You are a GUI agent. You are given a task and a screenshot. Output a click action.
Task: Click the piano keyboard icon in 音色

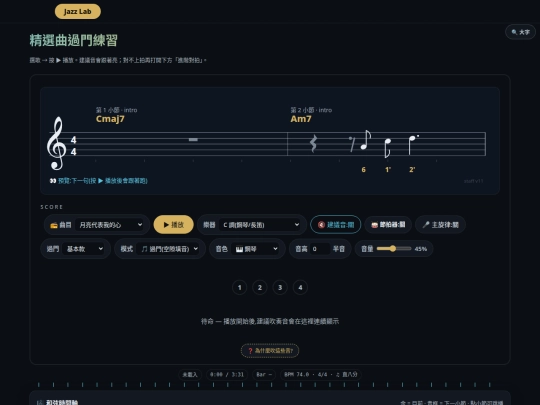(239, 249)
